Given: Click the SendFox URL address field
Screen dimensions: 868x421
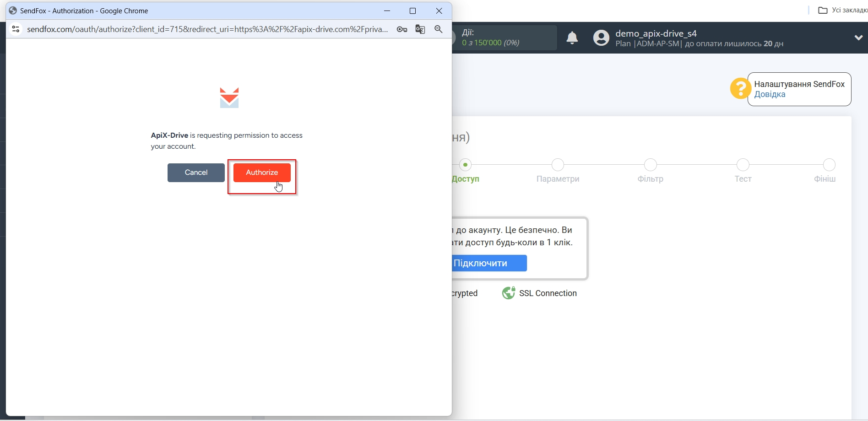Looking at the screenshot, I should click(x=207, y=29).
